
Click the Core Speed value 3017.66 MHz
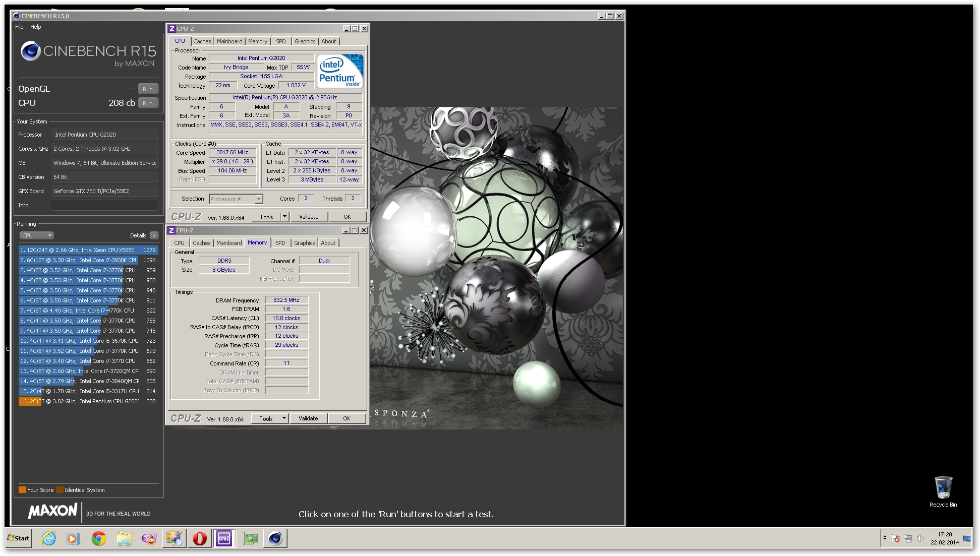coord(233,153)
